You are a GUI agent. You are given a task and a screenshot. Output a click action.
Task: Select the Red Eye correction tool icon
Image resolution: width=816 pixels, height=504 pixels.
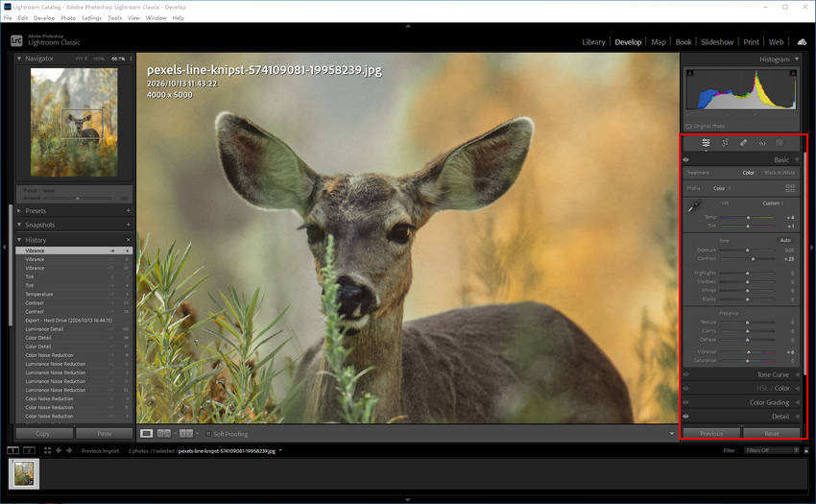coord(762,143)
